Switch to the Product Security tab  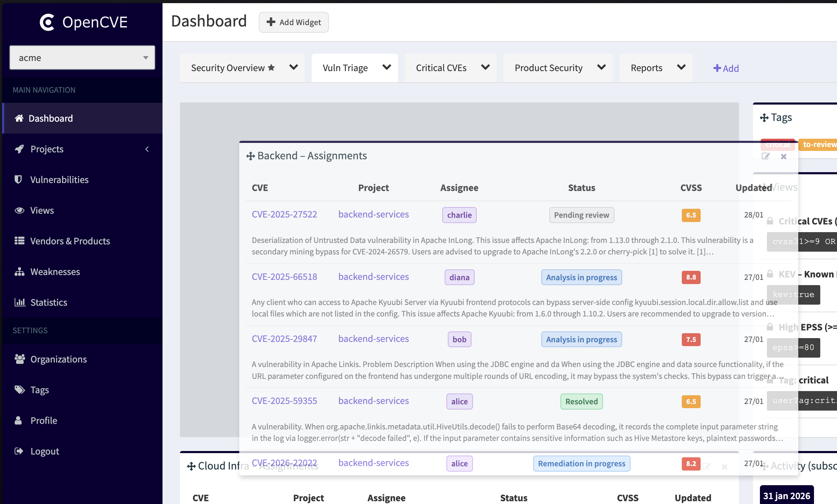[x=549, y=68]
